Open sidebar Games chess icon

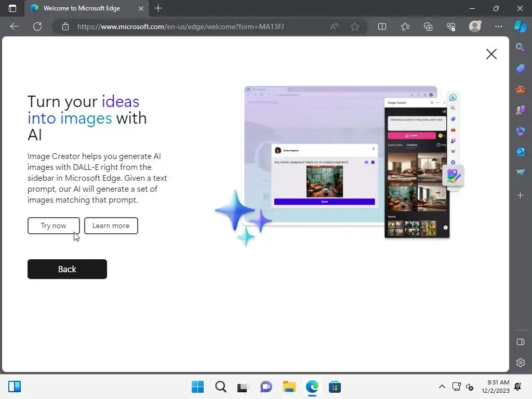tap(521, 110)
